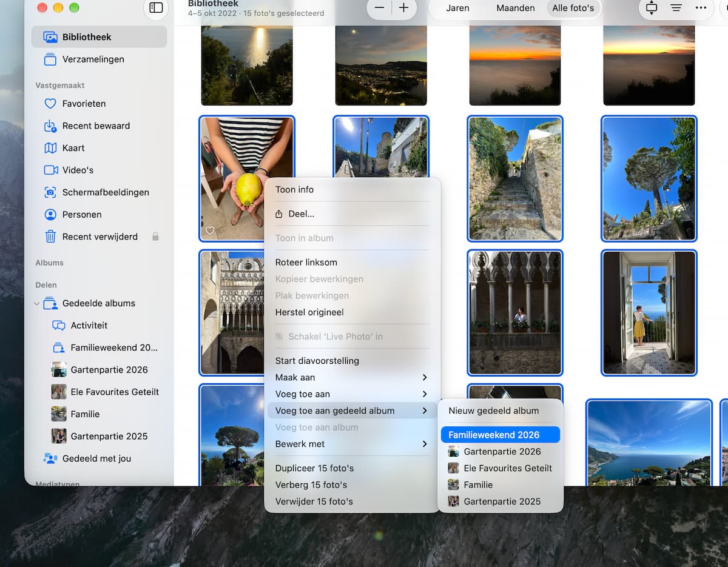Choose Start diavoorstelling from the menu
Screen dimensions: 728x567
pos(352,361)
